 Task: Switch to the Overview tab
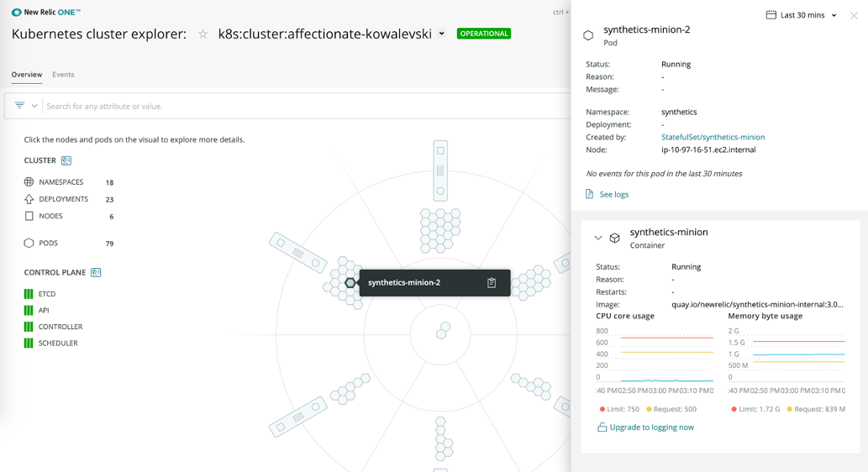click(27, 75)
